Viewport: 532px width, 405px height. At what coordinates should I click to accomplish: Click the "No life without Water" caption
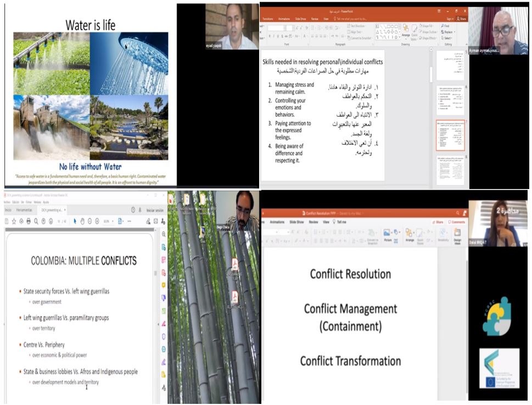(90, 167)
